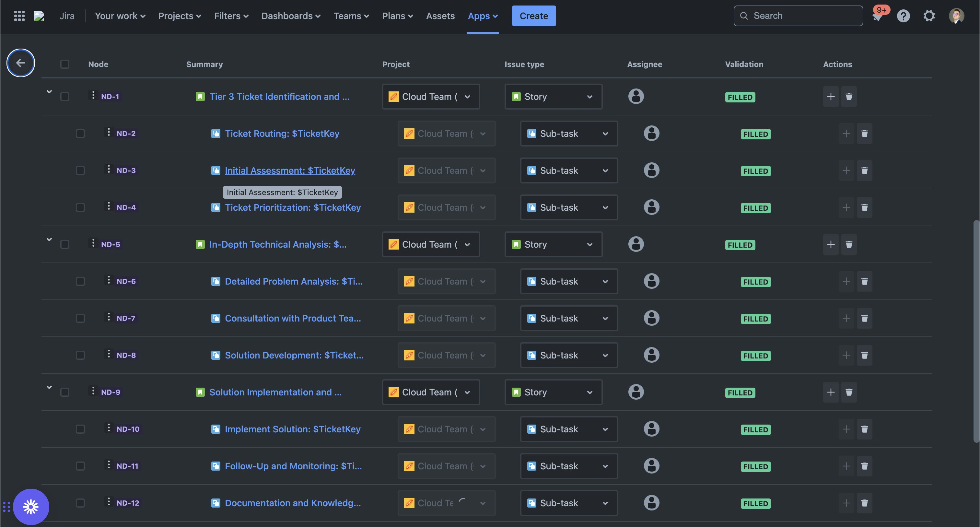Open the Settings gear icon
This screenshot has width=980, height=527.
click(x=929, y=16)
